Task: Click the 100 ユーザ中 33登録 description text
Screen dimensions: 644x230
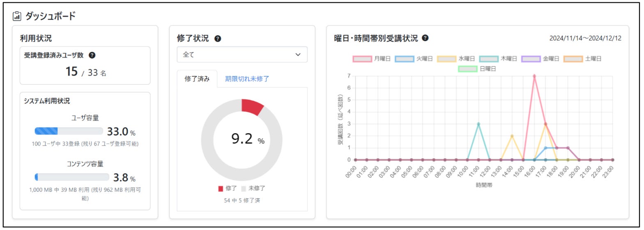Action: 85,144
